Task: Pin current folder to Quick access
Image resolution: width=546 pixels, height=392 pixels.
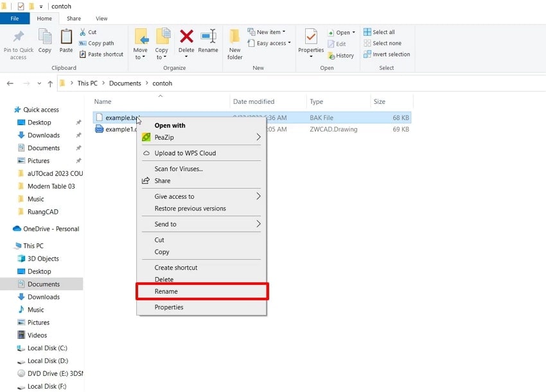Action: pos(18,44)
